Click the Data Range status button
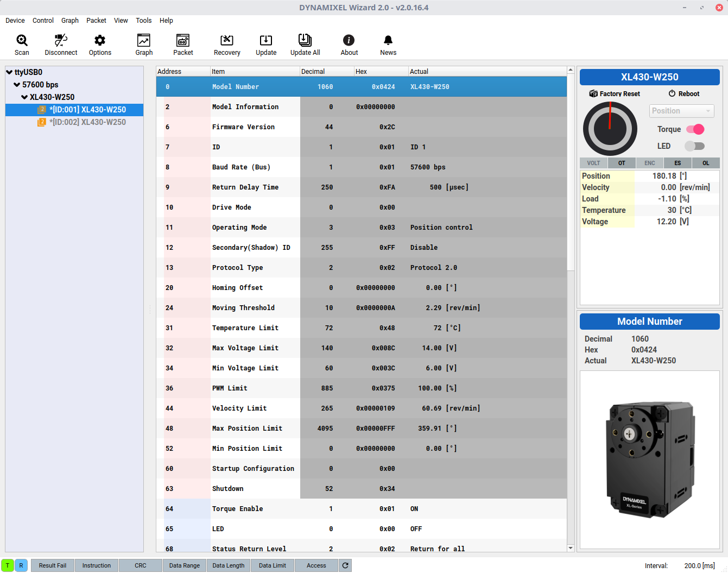 pyautogui.click(x=185, y=565)
